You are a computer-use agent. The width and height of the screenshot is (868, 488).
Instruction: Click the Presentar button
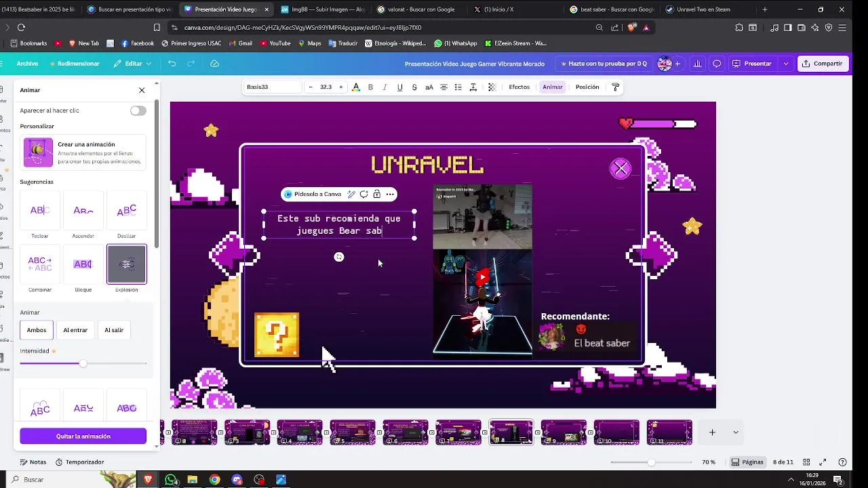point(752,64)
